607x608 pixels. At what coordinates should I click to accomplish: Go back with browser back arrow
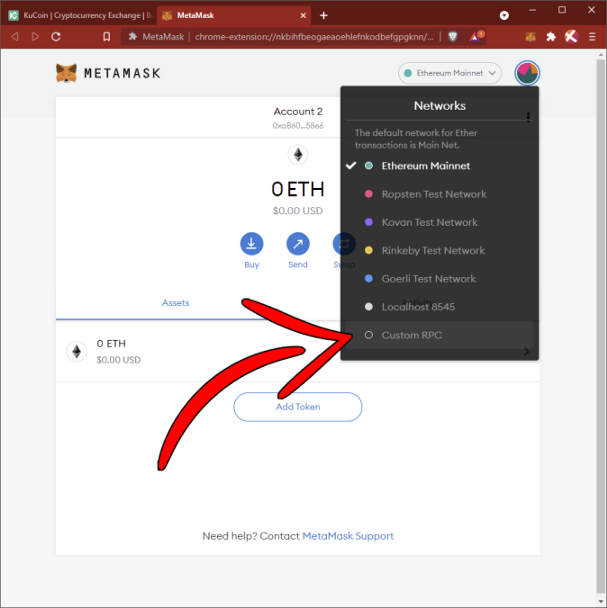tap(15, 36)
